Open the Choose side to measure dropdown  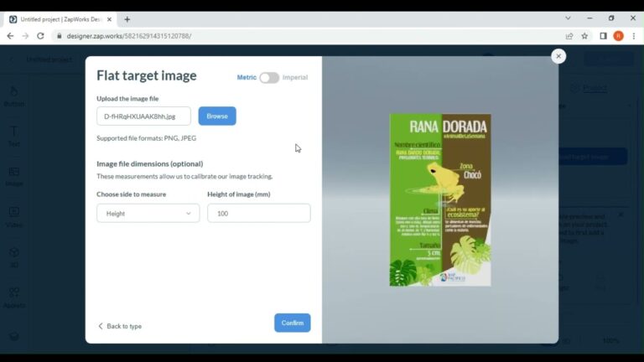148,214
